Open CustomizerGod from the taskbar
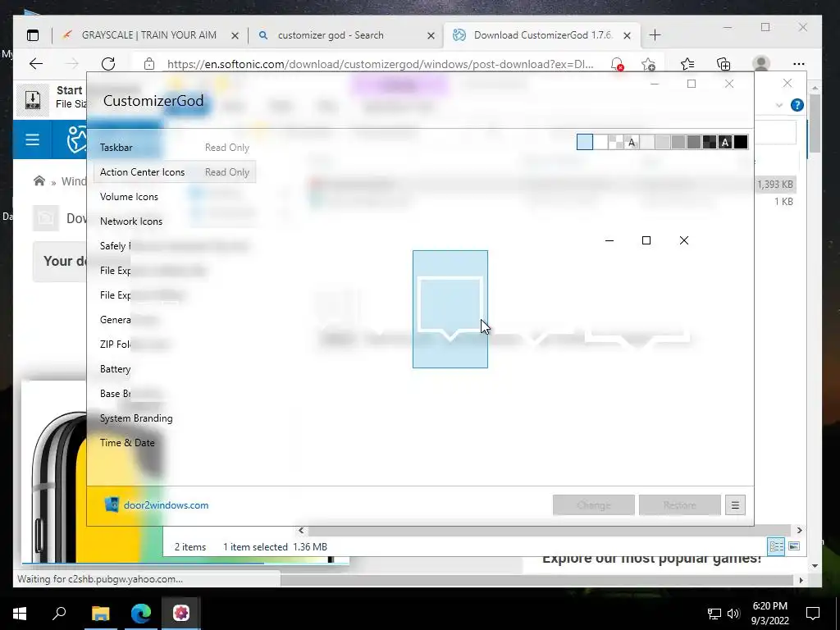This screenshot has width=840, height=630. tap(181, 614)
